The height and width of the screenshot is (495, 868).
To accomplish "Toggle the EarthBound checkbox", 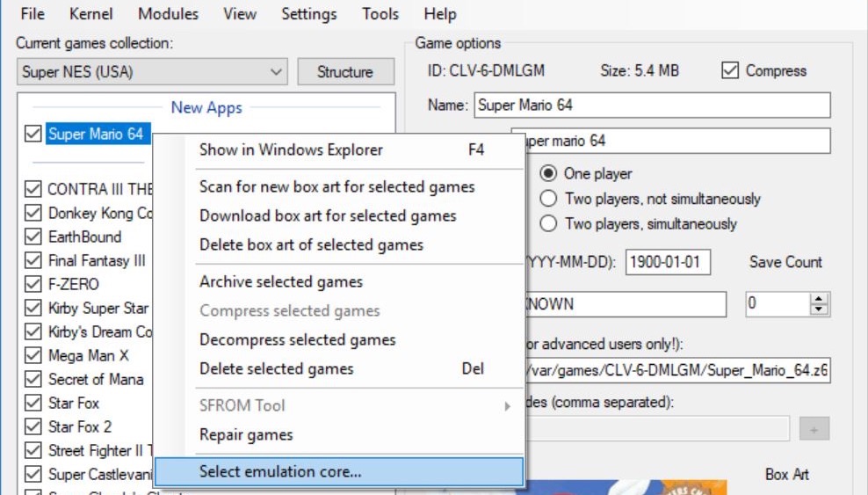I will 33,237.
